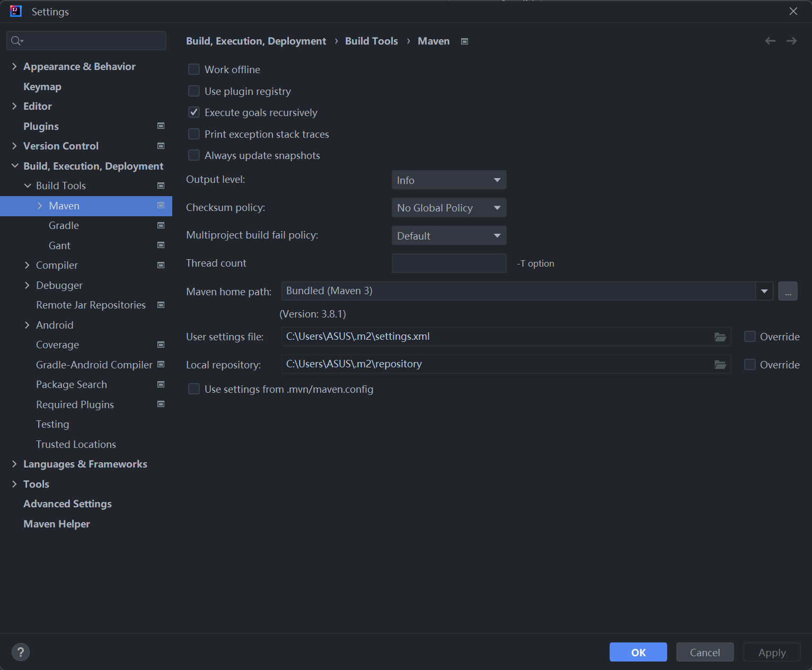Viewport: 812px width, 670px height.
Task: Click the Thread count input field
Action: [449, 263]
